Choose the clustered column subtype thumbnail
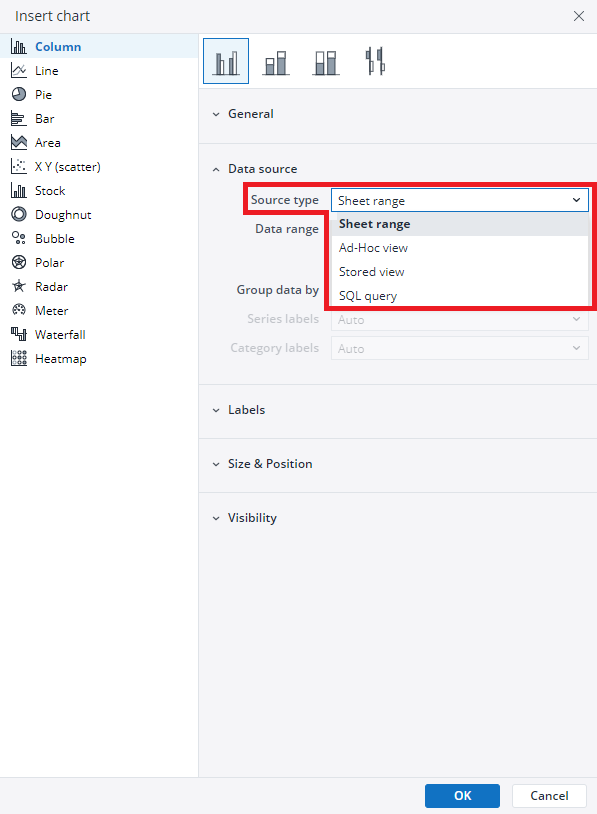This screenshot has width=597, height=814. pyautogui.click(x=226, y=61)
